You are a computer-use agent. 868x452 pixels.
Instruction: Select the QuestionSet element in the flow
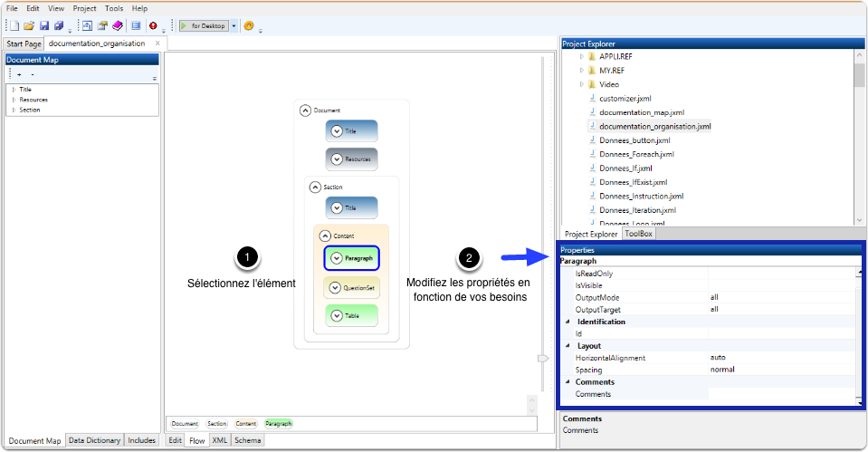click(x=351, y=288)
